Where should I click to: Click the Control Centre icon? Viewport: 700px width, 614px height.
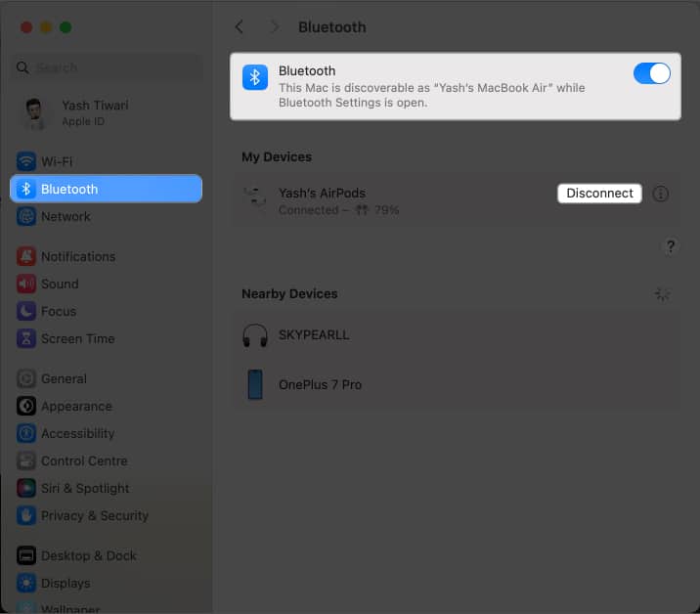click(26, 460)
